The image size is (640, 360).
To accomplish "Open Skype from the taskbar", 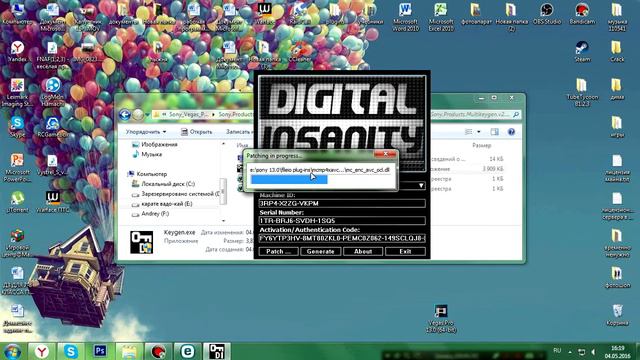I will [71, 351].
